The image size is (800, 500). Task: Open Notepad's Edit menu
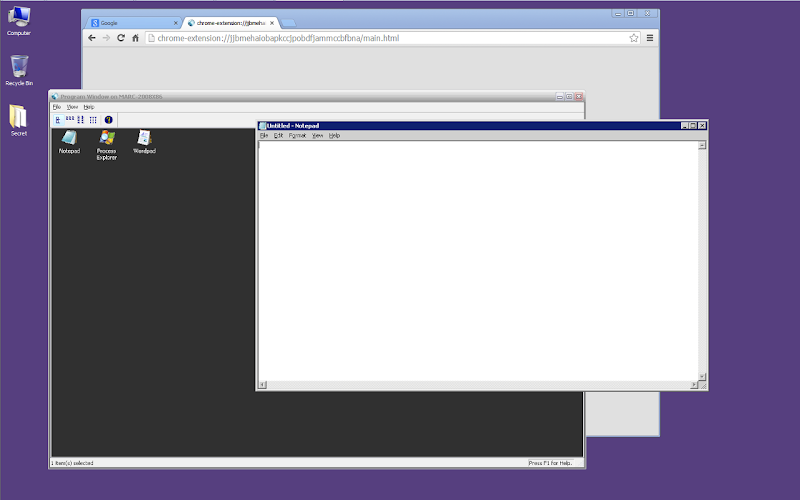278,136
